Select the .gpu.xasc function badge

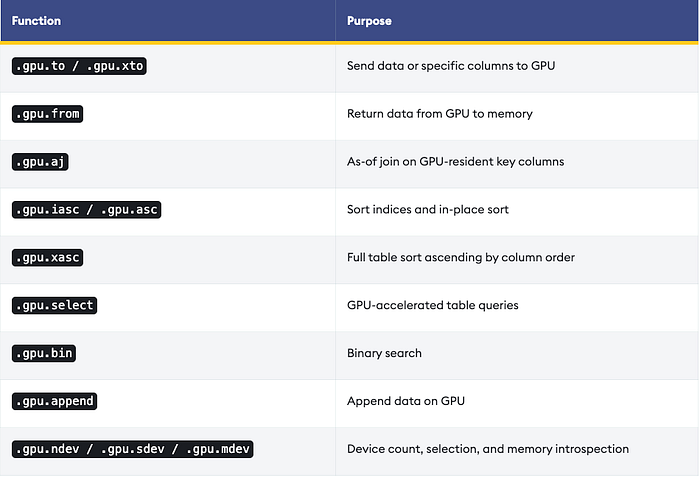point(47,257)
